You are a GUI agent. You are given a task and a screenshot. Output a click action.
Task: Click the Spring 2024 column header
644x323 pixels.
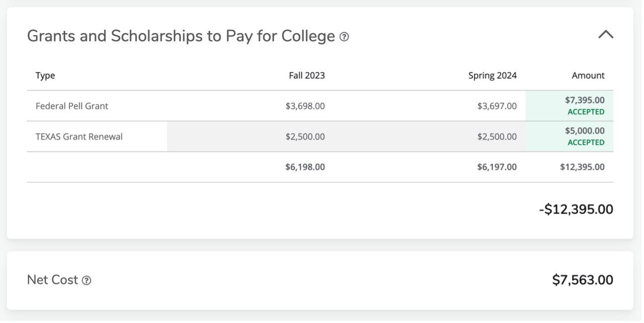pyautogui.click(x=493, y=76)
